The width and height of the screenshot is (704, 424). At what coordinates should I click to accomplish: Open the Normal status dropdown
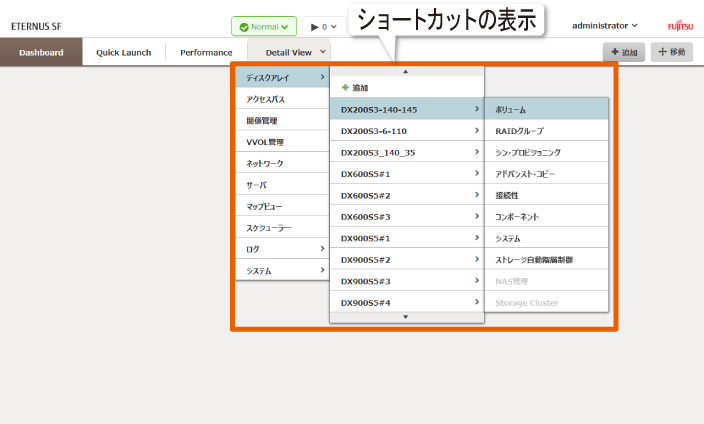click(264, 26)
